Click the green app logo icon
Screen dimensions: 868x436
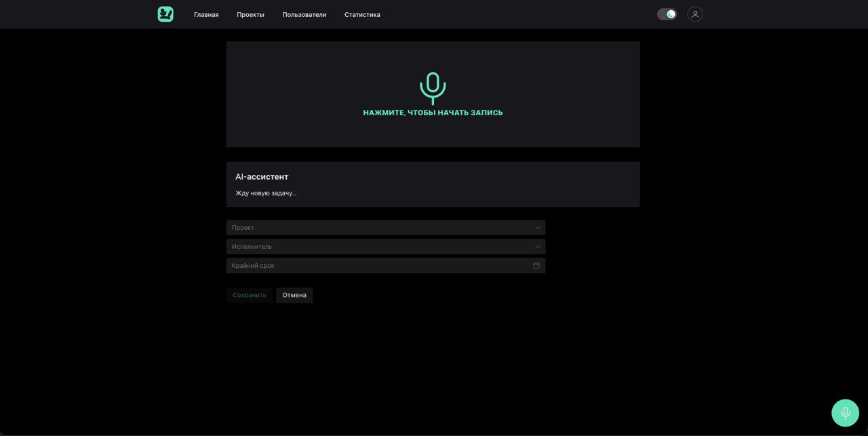(x=165, y=14)
